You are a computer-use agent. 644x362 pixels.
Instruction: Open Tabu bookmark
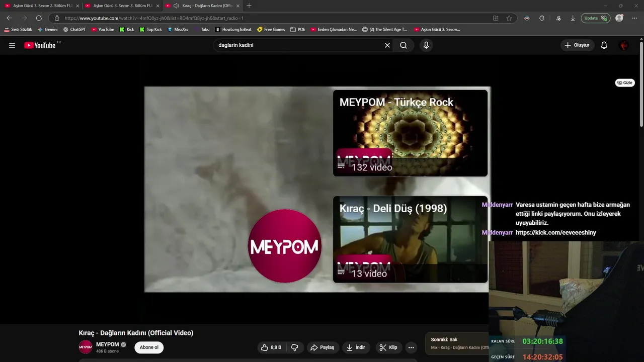tap(202, 30)
